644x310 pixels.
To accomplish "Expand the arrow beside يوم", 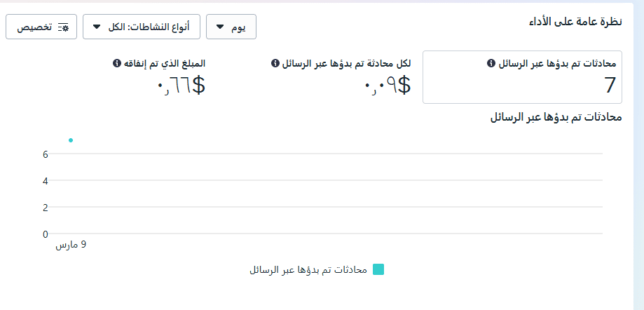I will 220,27.
